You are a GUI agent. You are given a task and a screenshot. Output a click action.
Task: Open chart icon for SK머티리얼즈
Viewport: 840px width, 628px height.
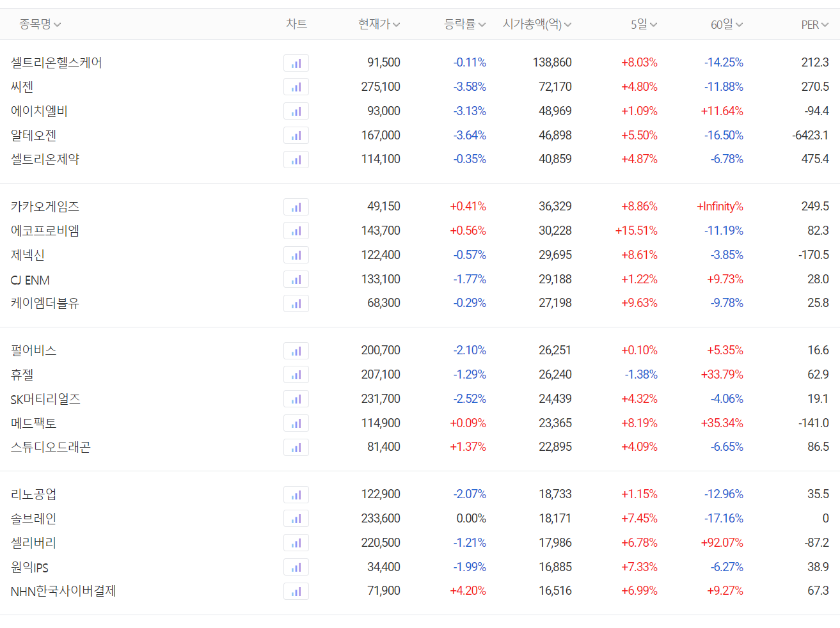click(x=296, y=399)
